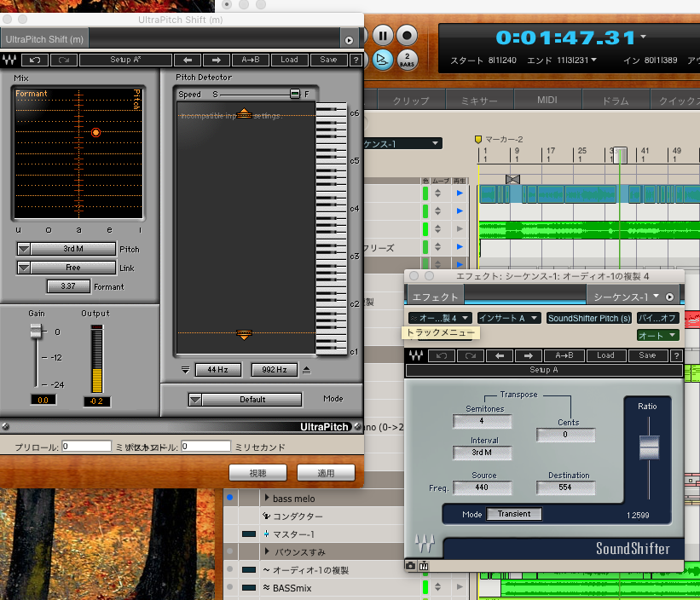The width and height of the screenshot is (700, 600).
Task: Click A→B in the UltraPitch toolbar
Action: pos(250,60)
